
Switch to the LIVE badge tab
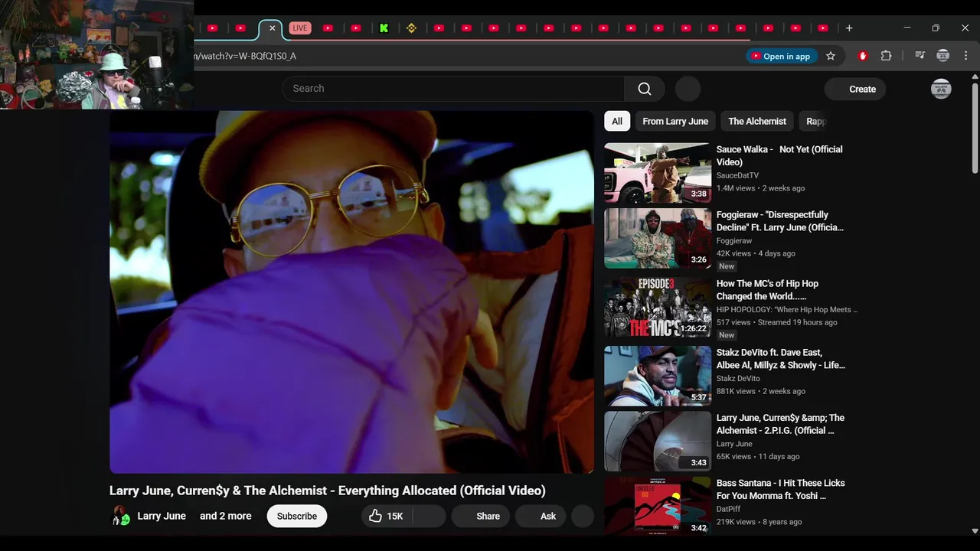point(300,28)
